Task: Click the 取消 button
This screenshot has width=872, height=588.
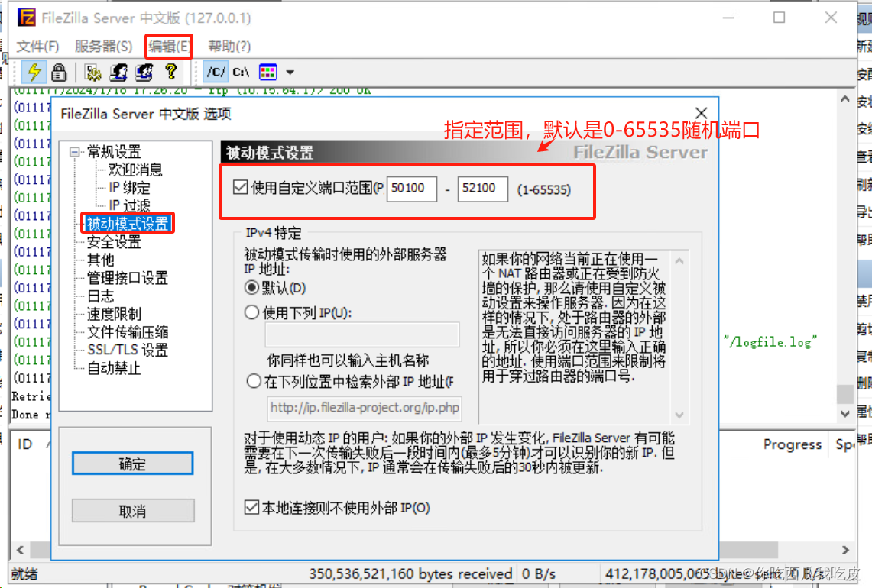Action: pos(133,510)
